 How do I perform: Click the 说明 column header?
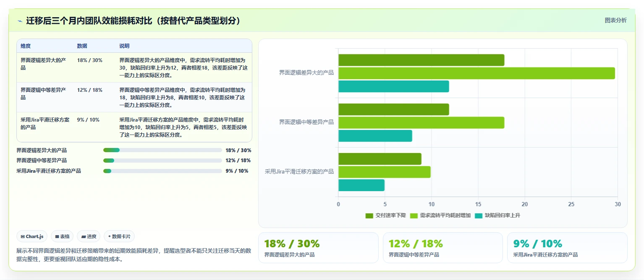125,46
